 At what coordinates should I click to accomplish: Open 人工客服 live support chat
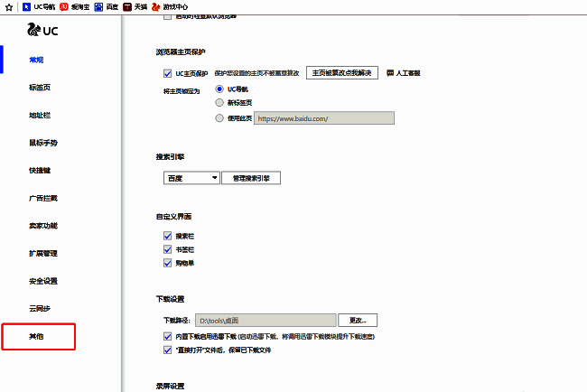click(404, 73)
